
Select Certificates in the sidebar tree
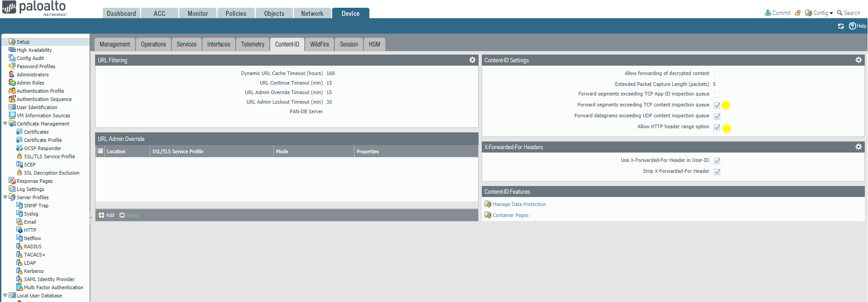36,132
